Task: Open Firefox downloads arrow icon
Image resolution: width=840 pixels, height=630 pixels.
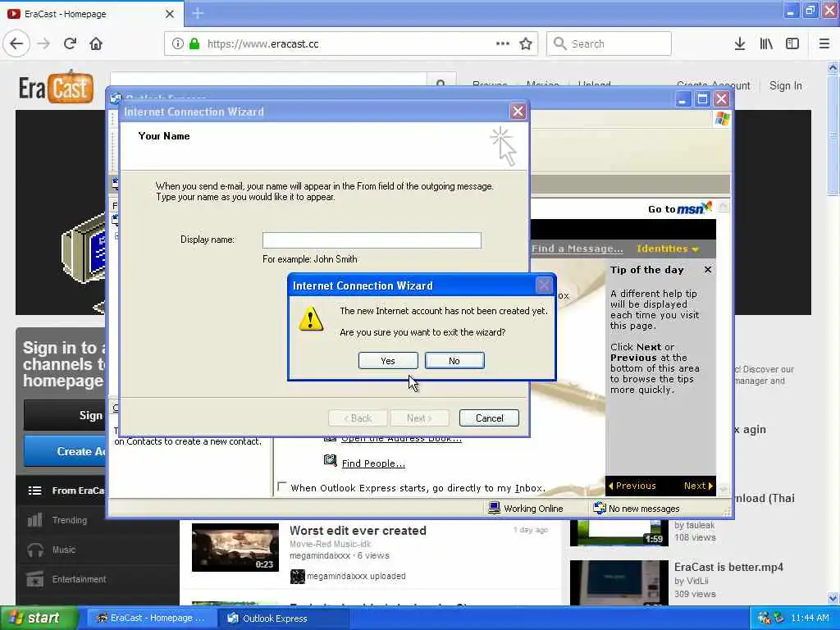Action: 740,44
